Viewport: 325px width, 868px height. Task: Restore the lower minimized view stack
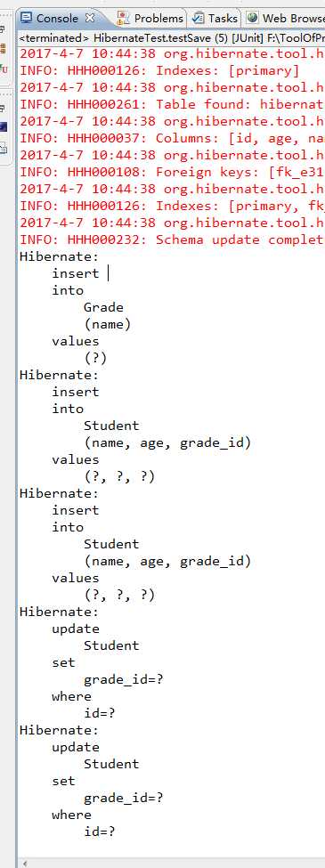coord(3,108)
